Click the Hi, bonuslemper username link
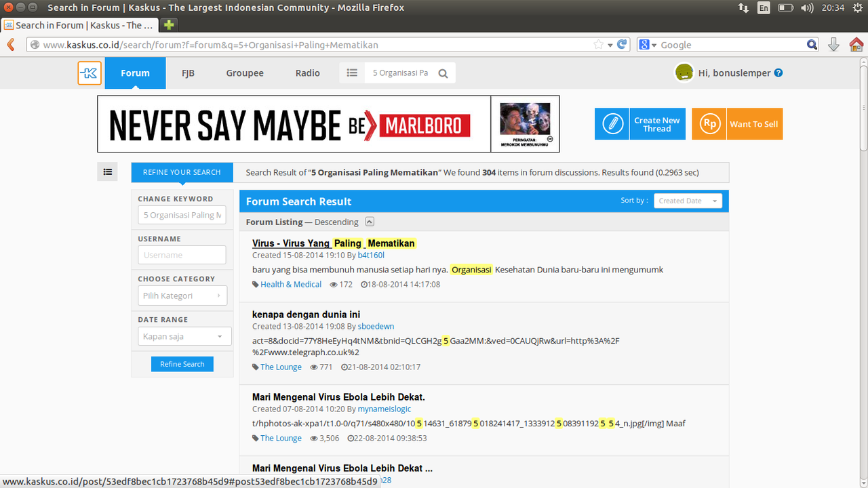868x488 pixels. tap(734, 73)
